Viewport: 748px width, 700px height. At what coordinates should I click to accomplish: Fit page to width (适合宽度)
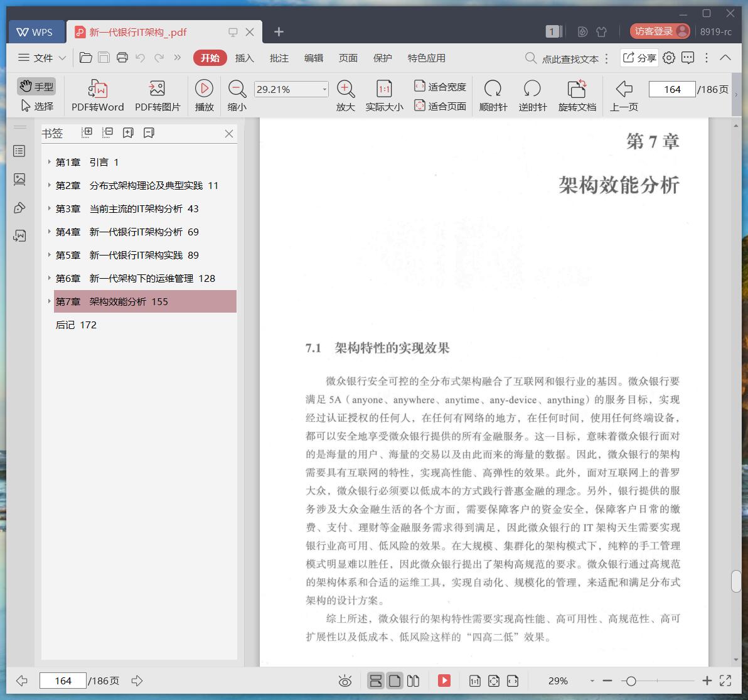(x=440, y=87)
